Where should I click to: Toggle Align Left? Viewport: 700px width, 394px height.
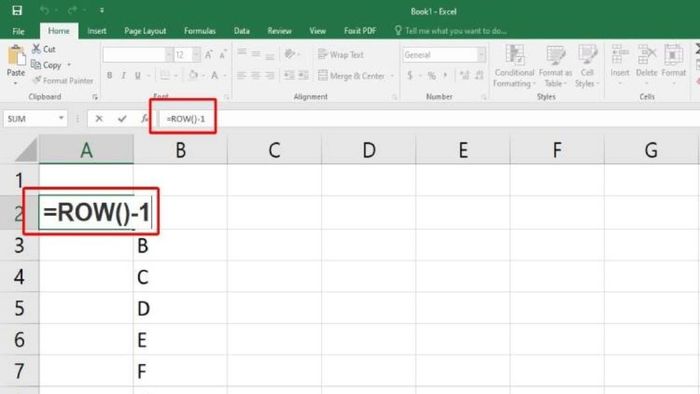pyautogui.click(x=242, y=75)
